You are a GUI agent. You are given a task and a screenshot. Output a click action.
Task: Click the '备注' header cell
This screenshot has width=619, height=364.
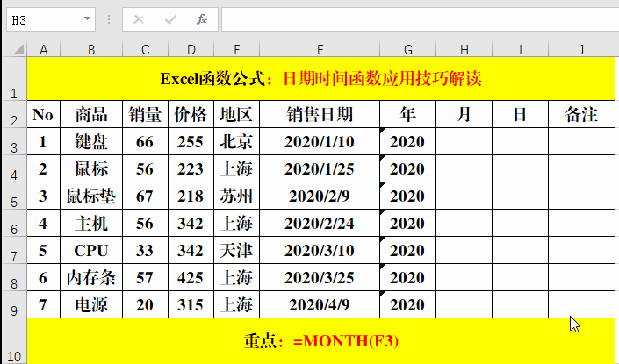(581, 114)
